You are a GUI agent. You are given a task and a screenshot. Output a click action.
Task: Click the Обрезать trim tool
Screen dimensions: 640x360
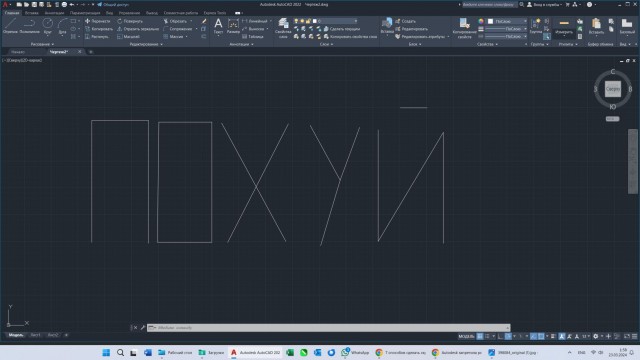click(x=175, y=21)
